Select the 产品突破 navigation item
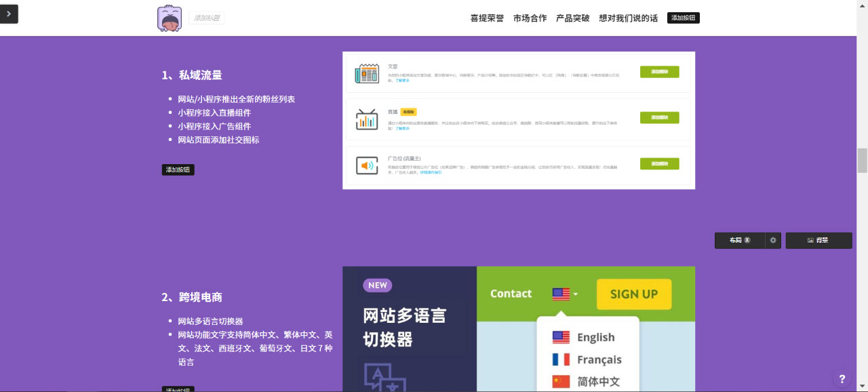This screenshot has height=392, width=868. (572, 18)
